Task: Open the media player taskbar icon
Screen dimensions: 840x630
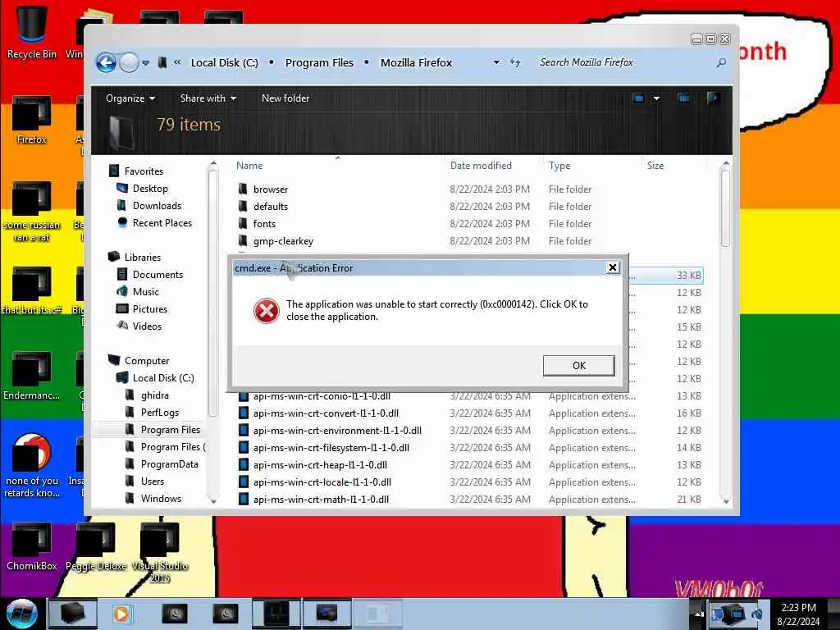Action: pos(121,614)
